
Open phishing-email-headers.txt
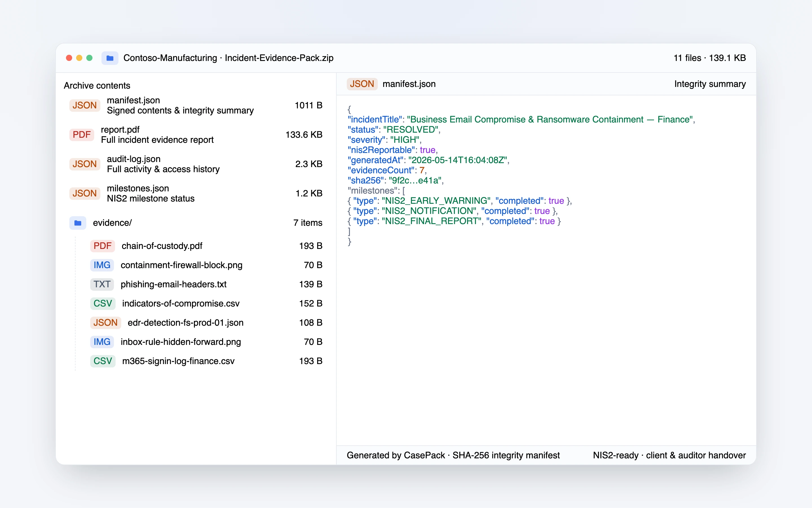coord(206,284)
